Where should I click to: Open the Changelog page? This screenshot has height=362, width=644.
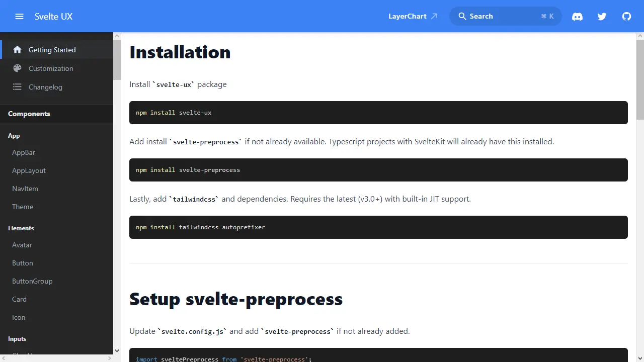tap(45, 87)
